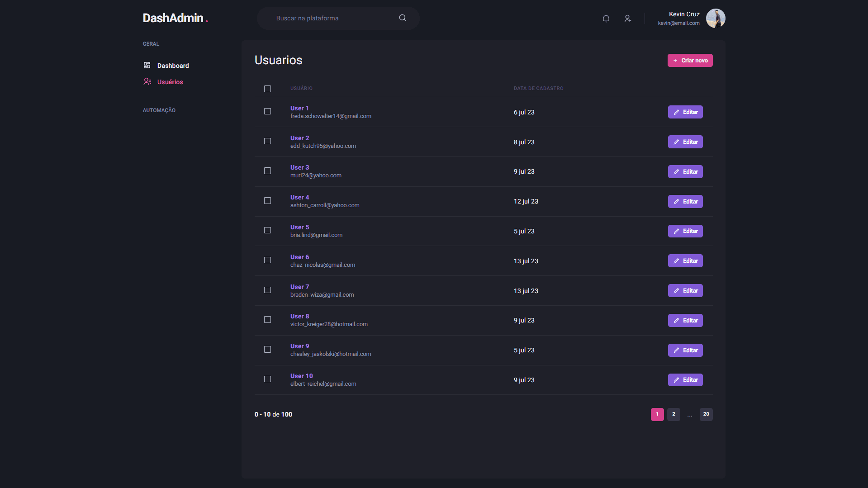Click the pencil icon for User 10

[x=676, y=380]
